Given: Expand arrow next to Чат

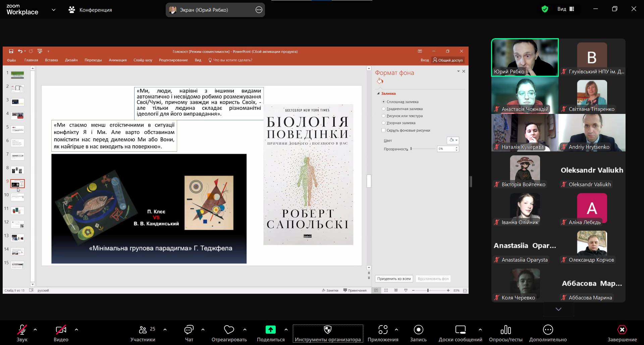Looking at the screenshot, I should pyautogui.click(x=203, y=330).
